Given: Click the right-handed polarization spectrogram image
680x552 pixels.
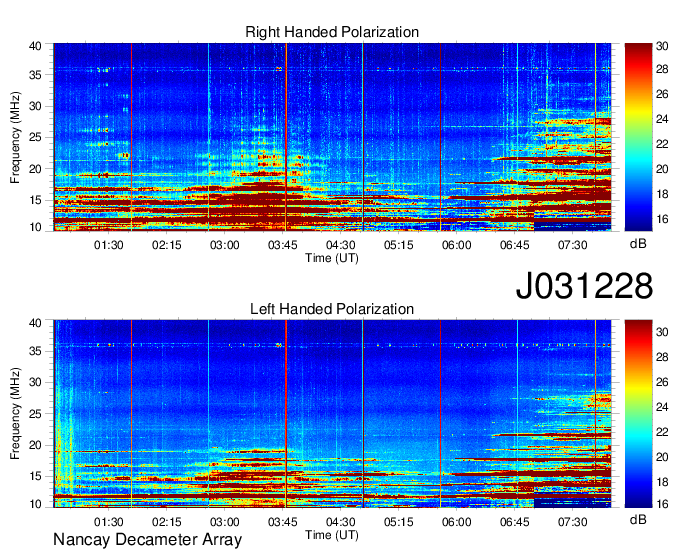Looking at the screenshot, I should coord(332,137).
